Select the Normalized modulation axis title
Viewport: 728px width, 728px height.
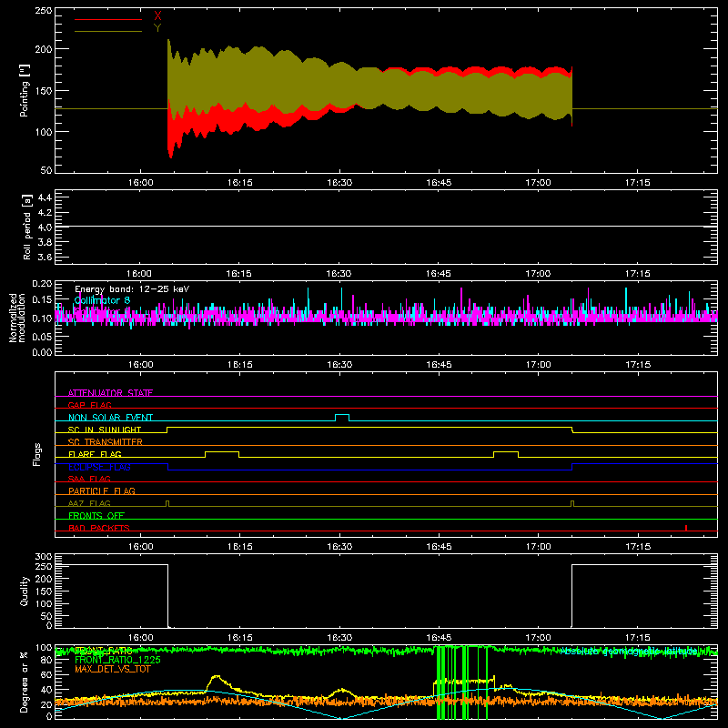click(x=16, y=318)
